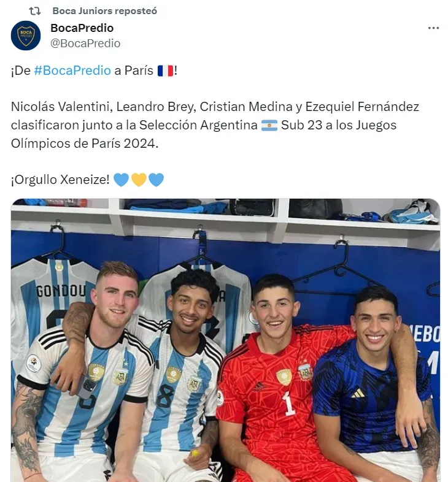Click the French flag emoji

(x=166, y=71)
